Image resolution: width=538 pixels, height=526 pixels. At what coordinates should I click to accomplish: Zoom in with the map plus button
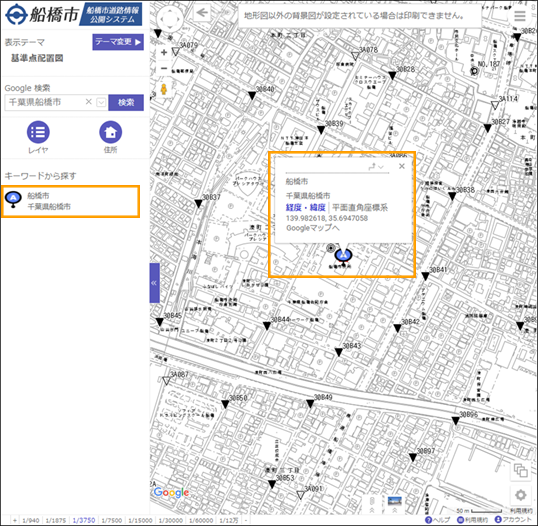tap(164, 52)
